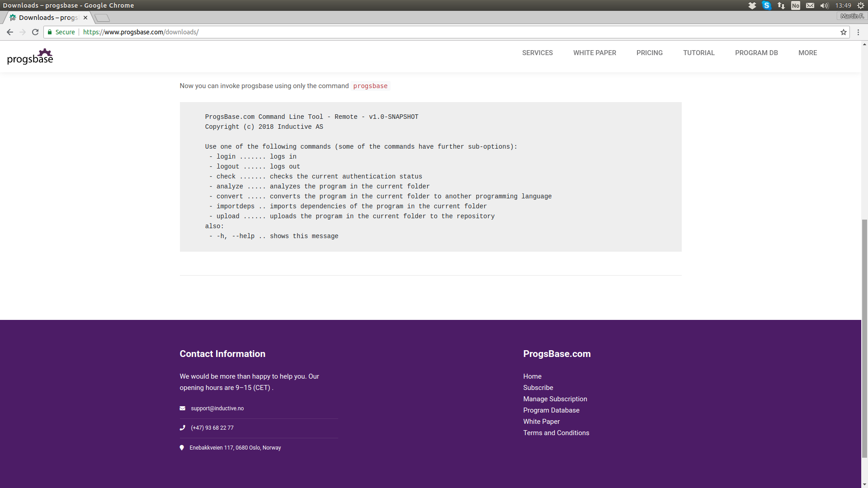This screenshot has height=488, width=868.
Task: Bookmark this page with the star icon
Action: click(844, 32)
